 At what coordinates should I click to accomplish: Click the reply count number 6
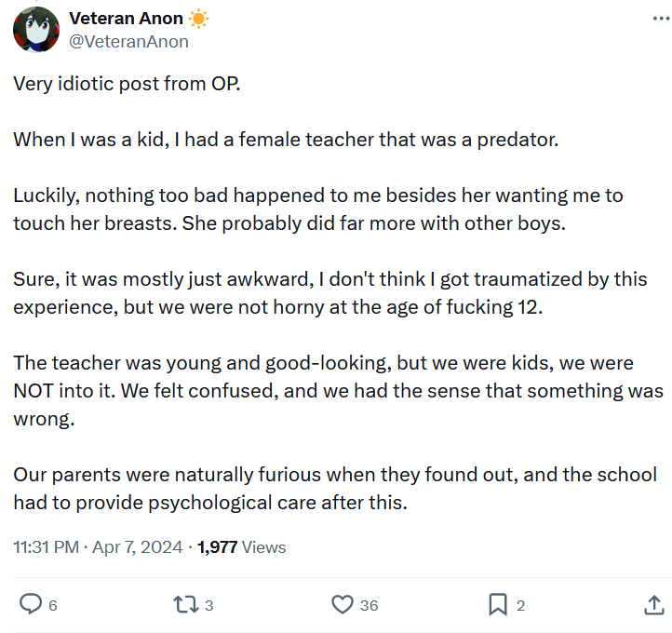(53, 606)
